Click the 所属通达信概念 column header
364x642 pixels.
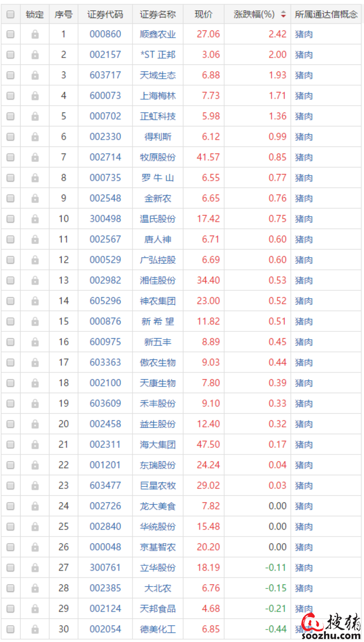tap(326, 14)
